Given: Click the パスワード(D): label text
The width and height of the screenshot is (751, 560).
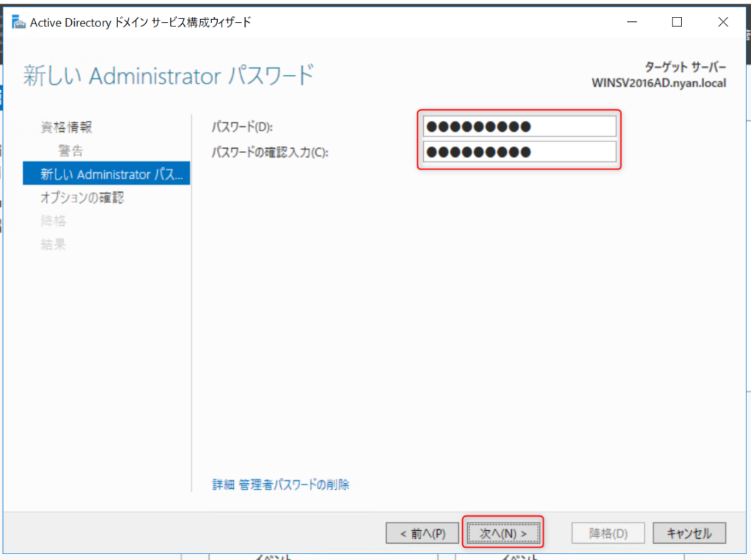Looking at the screenshot, I should [242, 128].
